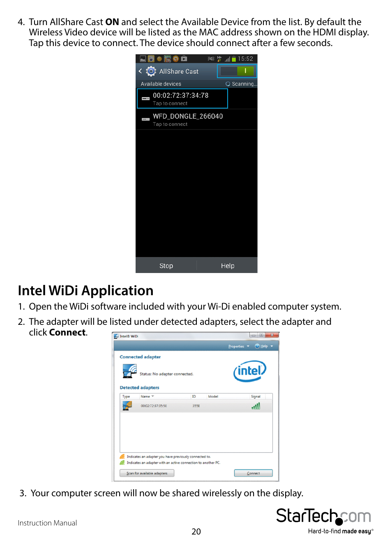The height and width of the screenshot is (553, 392).
Task: Click the Intel logo in WiDi window
Action: (250, 371)
